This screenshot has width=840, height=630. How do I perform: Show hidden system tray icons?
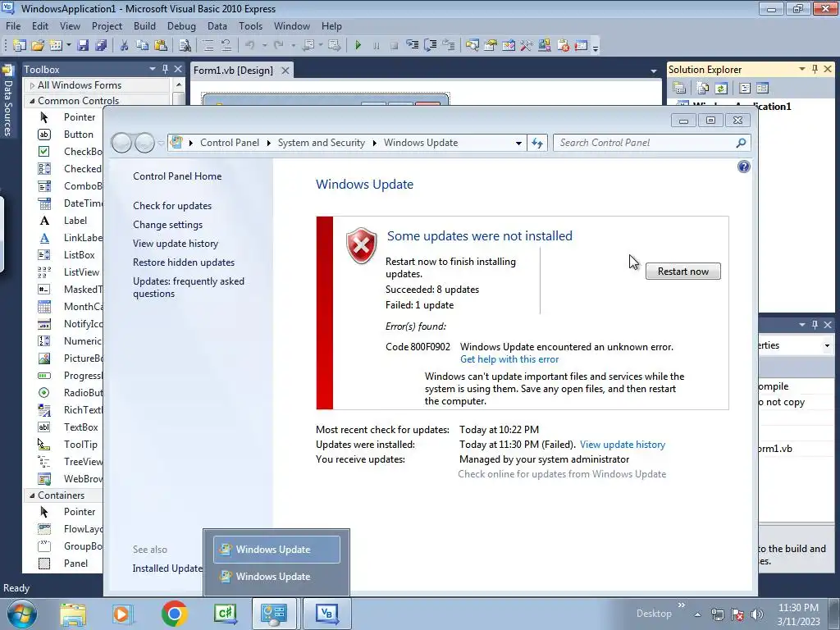tap(697, 614)
